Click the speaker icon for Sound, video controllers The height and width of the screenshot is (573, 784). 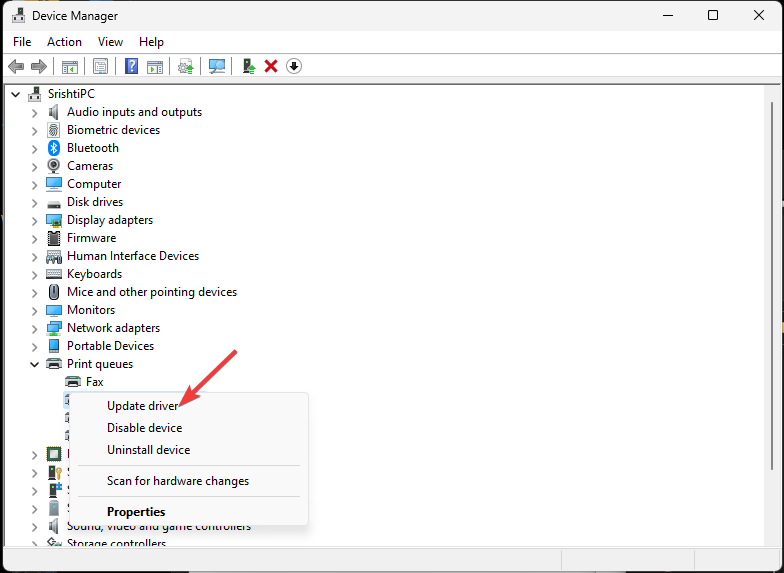click(x=54, y=526)
